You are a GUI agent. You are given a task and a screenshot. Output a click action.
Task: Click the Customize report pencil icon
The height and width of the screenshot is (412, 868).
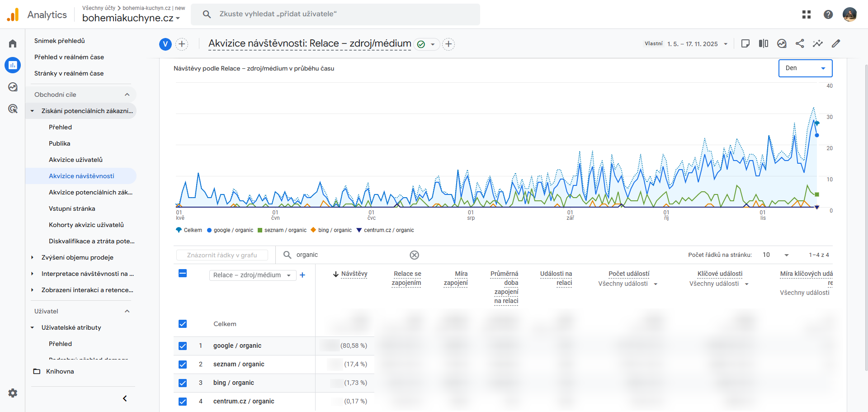836,44
